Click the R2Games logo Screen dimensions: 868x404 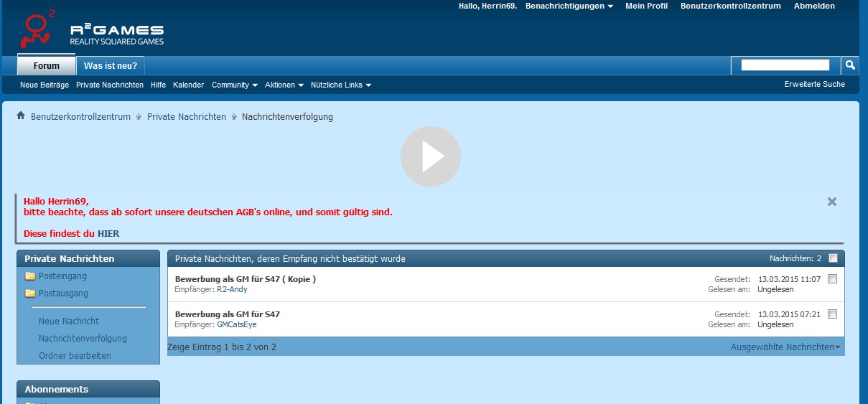pos(91,30)
